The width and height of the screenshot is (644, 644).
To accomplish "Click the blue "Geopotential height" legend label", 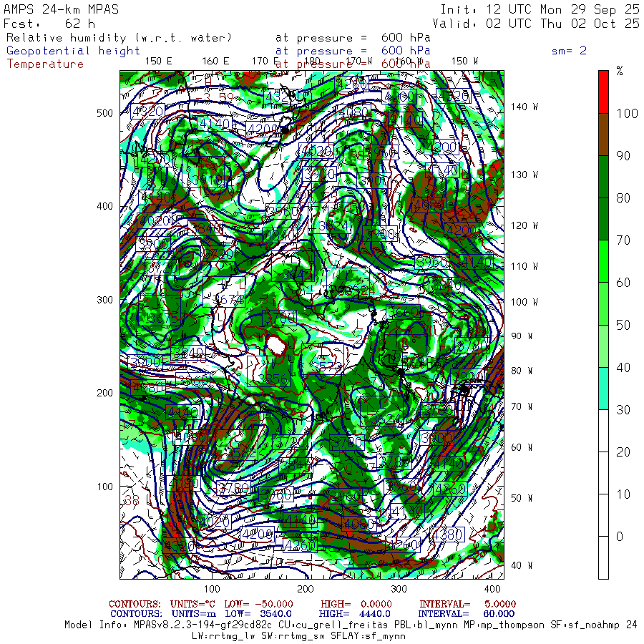I will 74,51.
